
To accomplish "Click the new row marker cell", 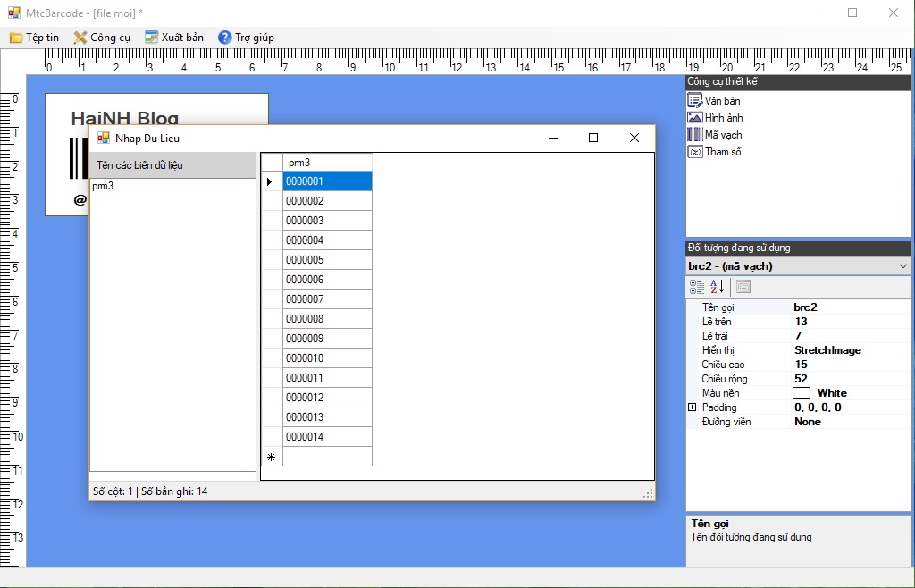I will (272, 457).
